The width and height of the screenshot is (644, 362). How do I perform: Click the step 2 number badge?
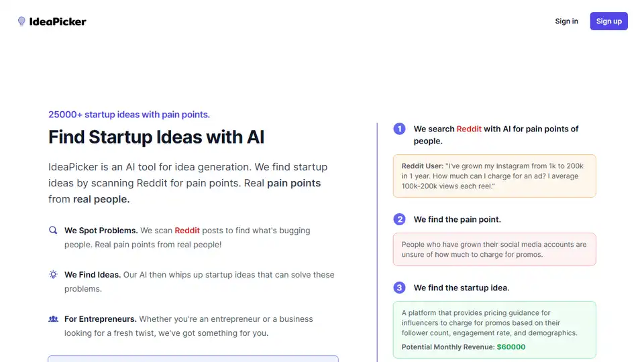399,219
